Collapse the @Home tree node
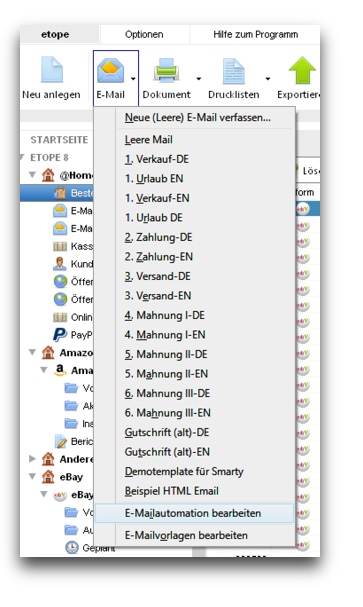Viewport: 363px width, 607px height. point(33,175)
